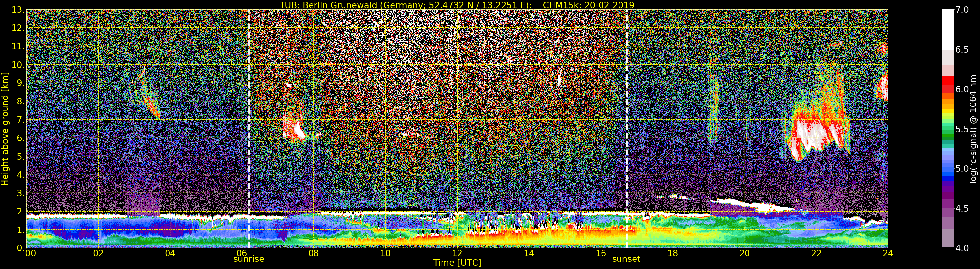Click the 'sunrise' label below the time axis
980x269 pixels.
click(249, 259)
